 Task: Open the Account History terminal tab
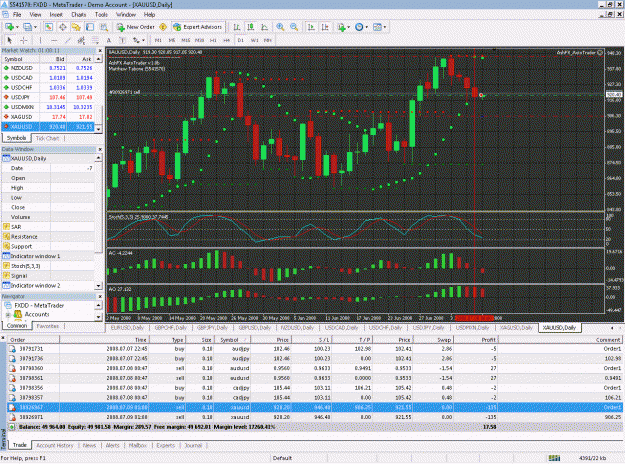click(x=55, y=445)
